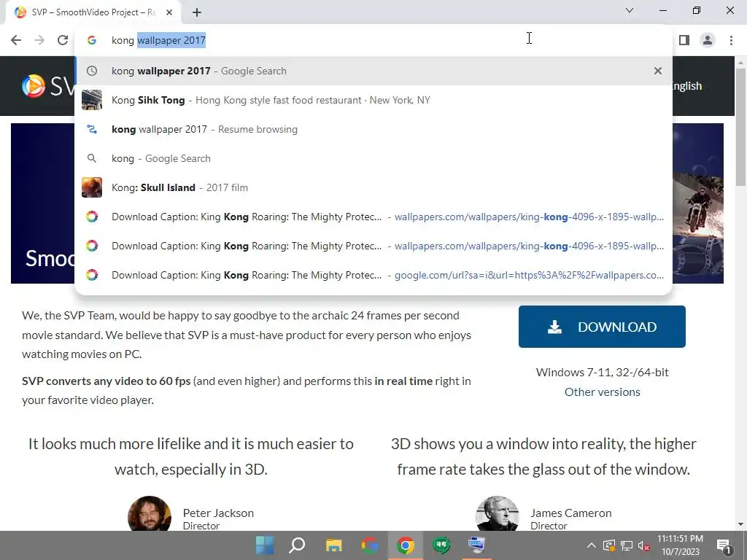
Task: Reload the current page
Action: click(x=63, y=40)
